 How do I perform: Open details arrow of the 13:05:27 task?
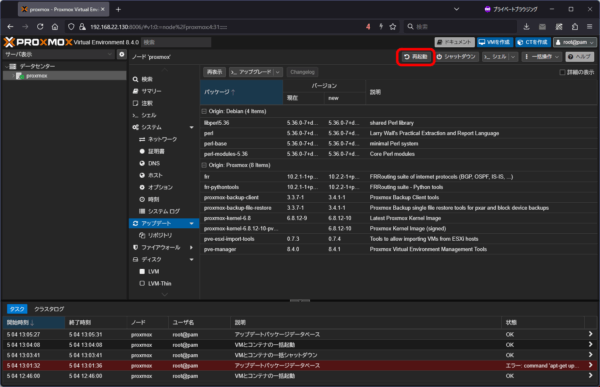coord(590,334)
